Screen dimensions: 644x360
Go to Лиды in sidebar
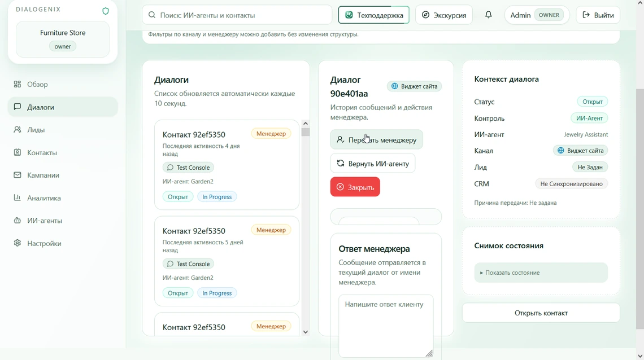(63, 130)
